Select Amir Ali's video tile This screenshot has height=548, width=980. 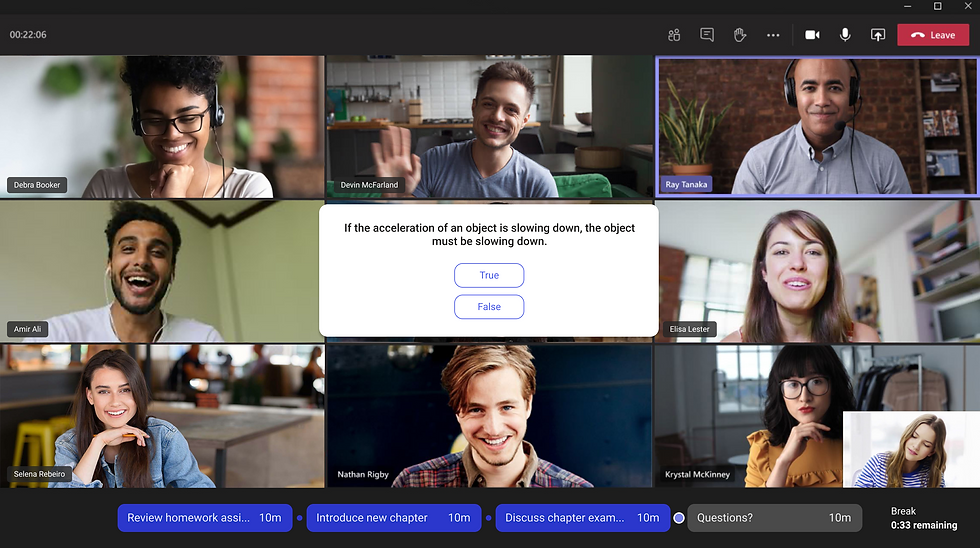162,271
